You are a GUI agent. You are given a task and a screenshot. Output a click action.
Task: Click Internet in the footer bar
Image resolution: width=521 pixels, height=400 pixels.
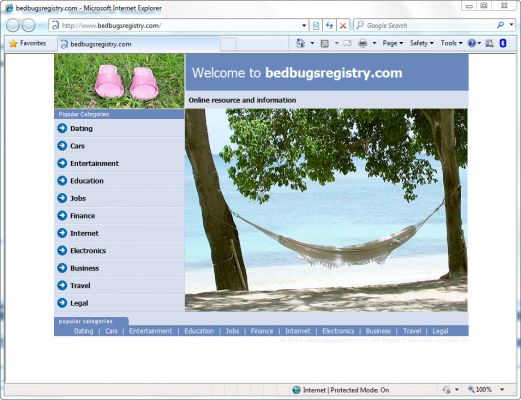point(297,331)
